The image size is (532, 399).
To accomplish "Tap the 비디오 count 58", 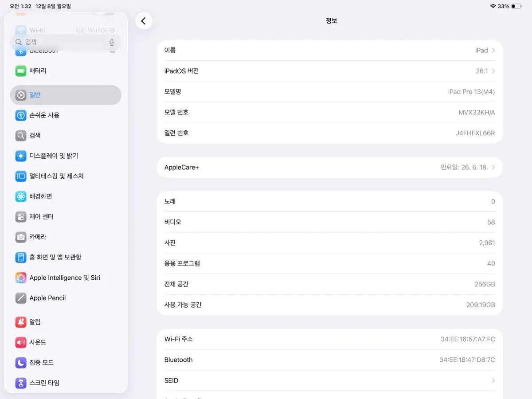I will tap(491, 222).
